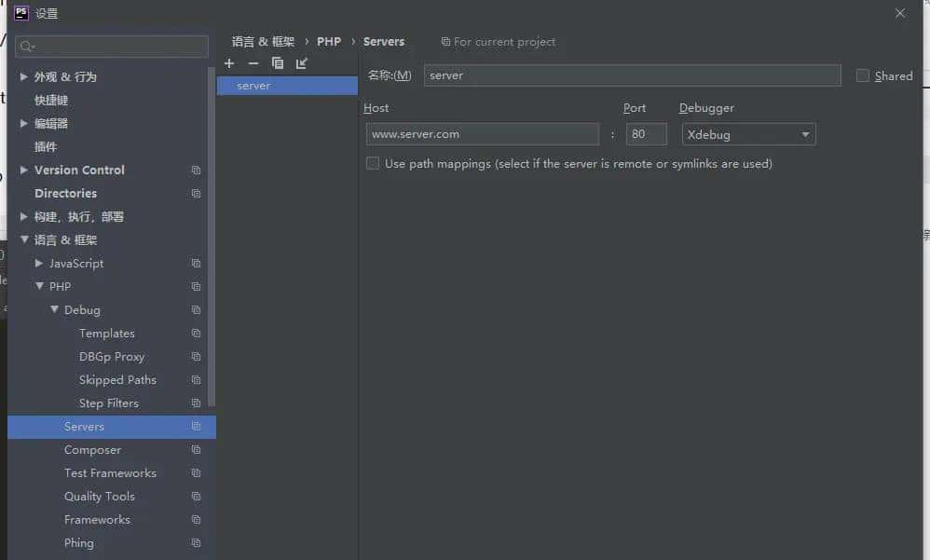
Task: Enable the Shared checkbox
Action: (x=862, y=75)
